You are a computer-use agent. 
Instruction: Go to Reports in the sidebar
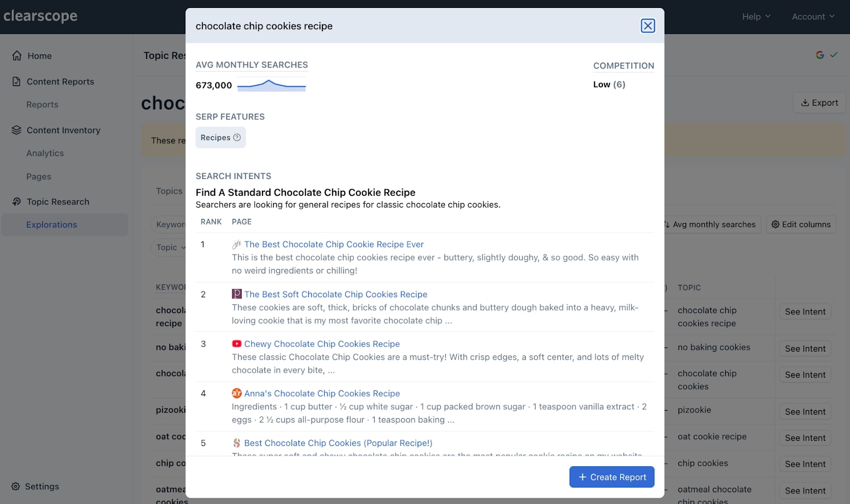(42, 105)
